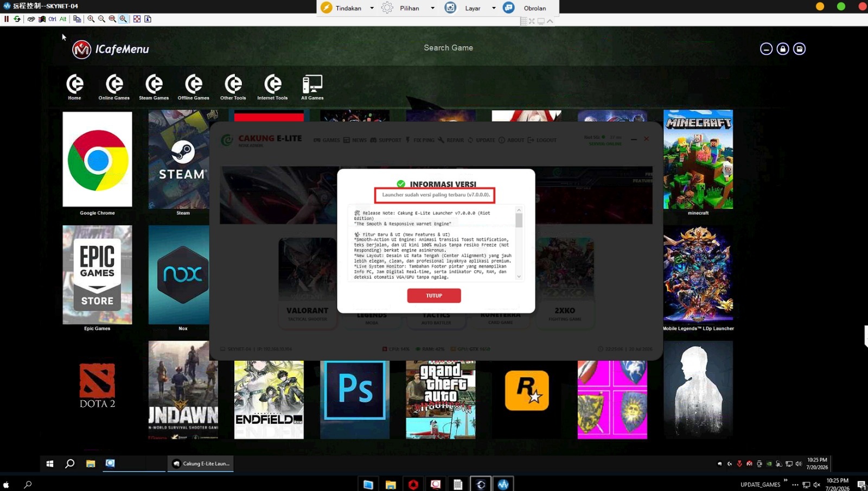Select UPDATE in Cakung E-Lite launcher
868x491 pixels.
481,140
